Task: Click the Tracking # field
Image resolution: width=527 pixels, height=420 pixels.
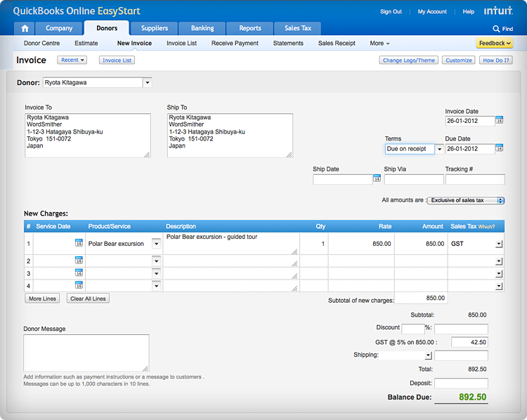Action: (475, 179)
